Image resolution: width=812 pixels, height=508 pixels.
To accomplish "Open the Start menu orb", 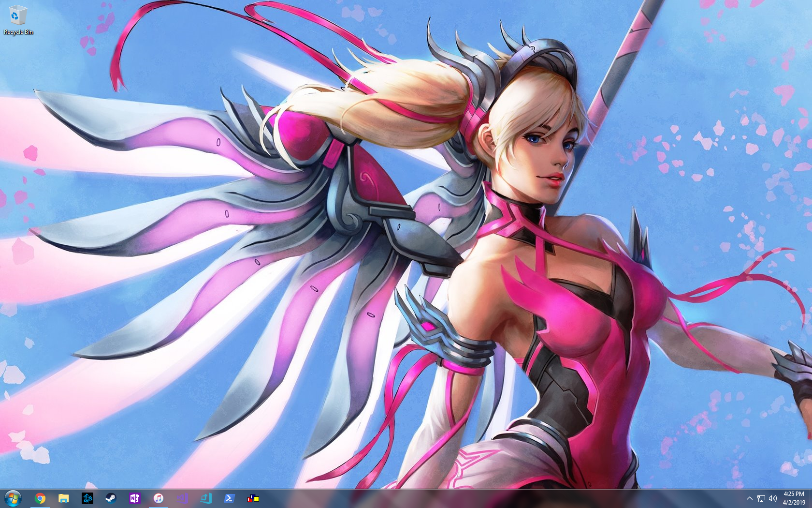I will (x=13, y=498).
